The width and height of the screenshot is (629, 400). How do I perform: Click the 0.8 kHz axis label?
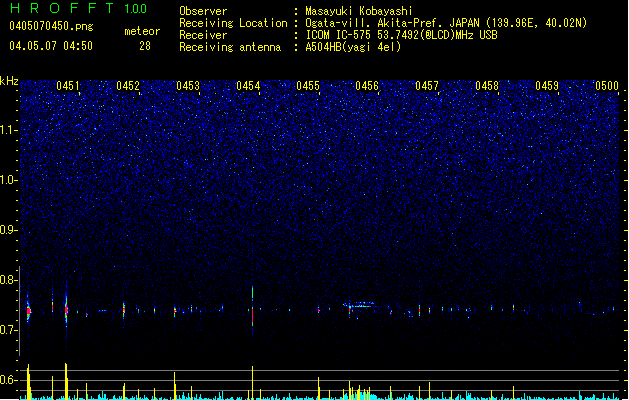pyautogui.click(x=8, y=280)
